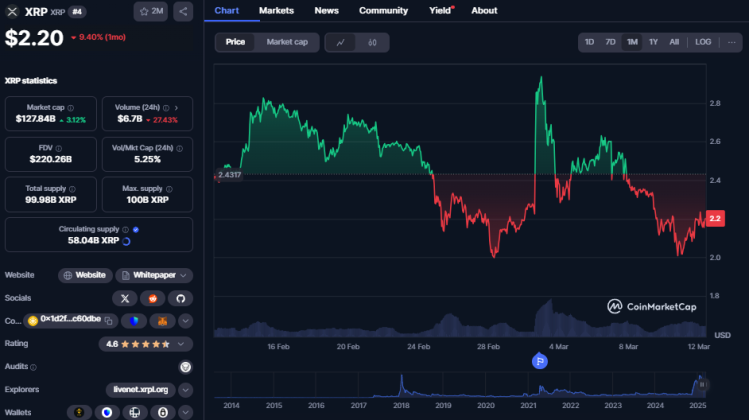Open the Reddit social link
Image resolution: width=749 pixels, height=420 pixels.
coord(152,298)
